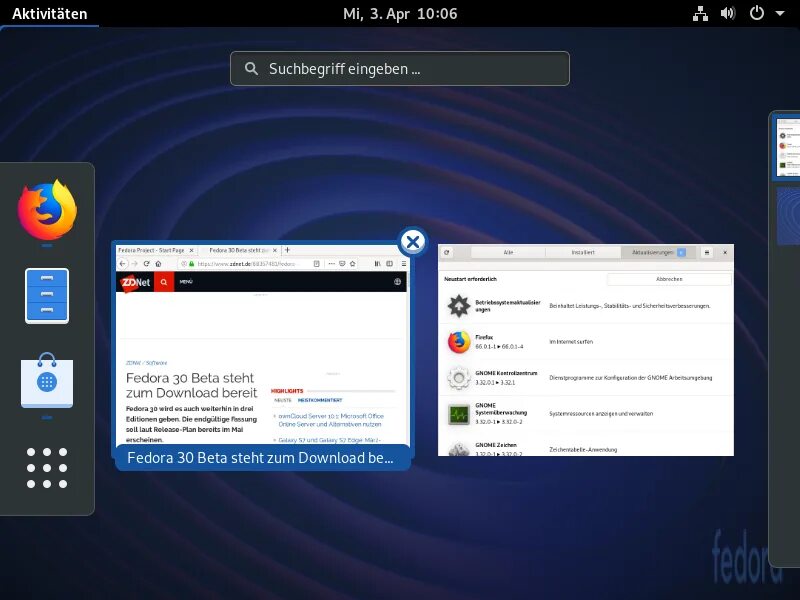
Task: Click the network status icon
Action: click(x=700, y=13)
